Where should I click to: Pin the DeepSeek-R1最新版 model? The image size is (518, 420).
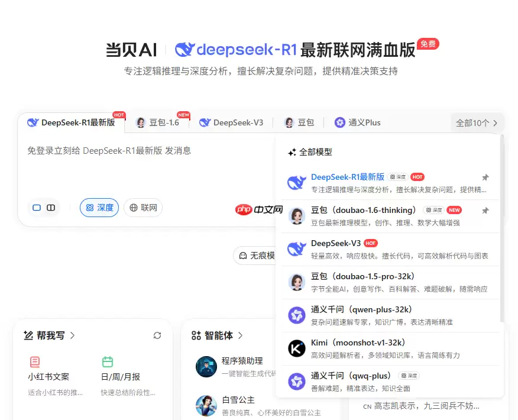click(485, 176)
